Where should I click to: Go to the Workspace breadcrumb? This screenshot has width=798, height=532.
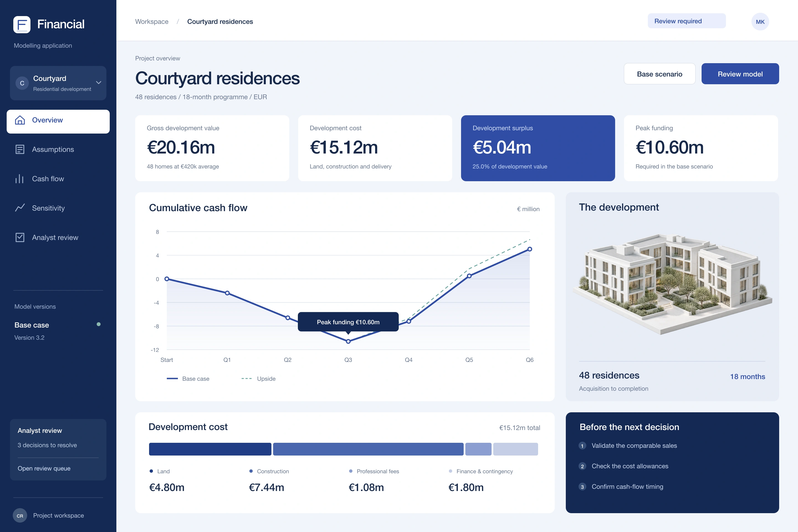(x=152, y=22)
